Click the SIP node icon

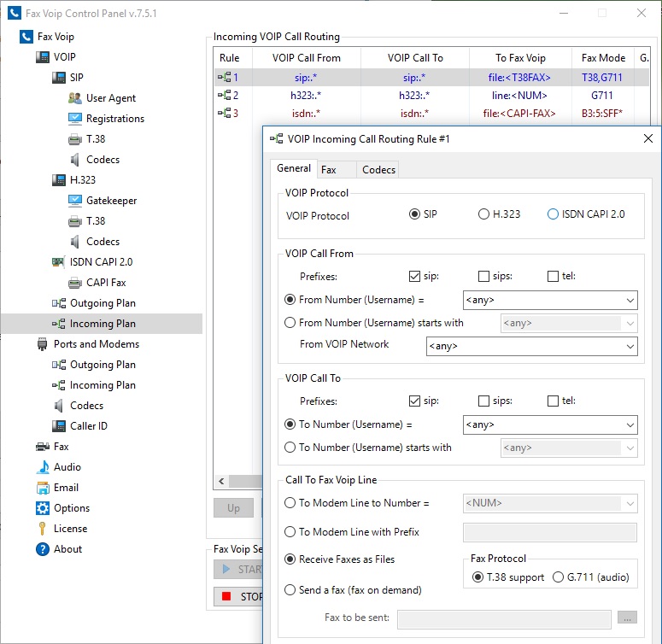tap(59, 78)
